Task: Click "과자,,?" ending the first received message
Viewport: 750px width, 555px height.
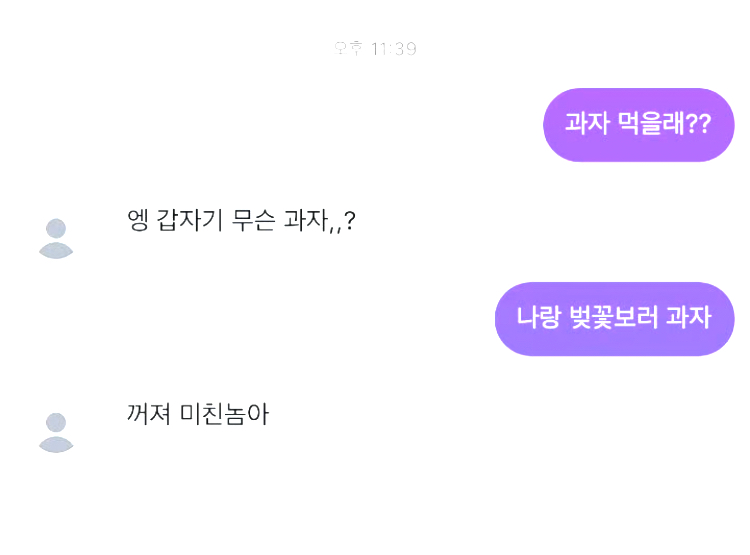Action: (x=321, y=220)
